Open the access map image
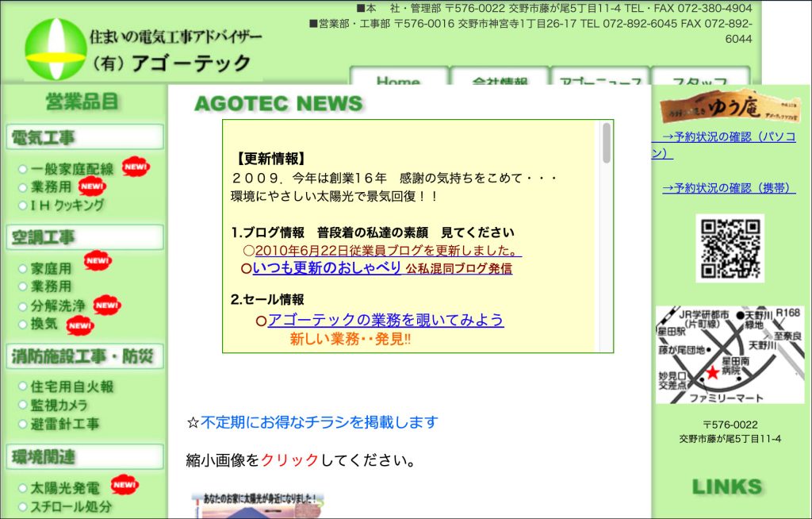 point(730,355)
